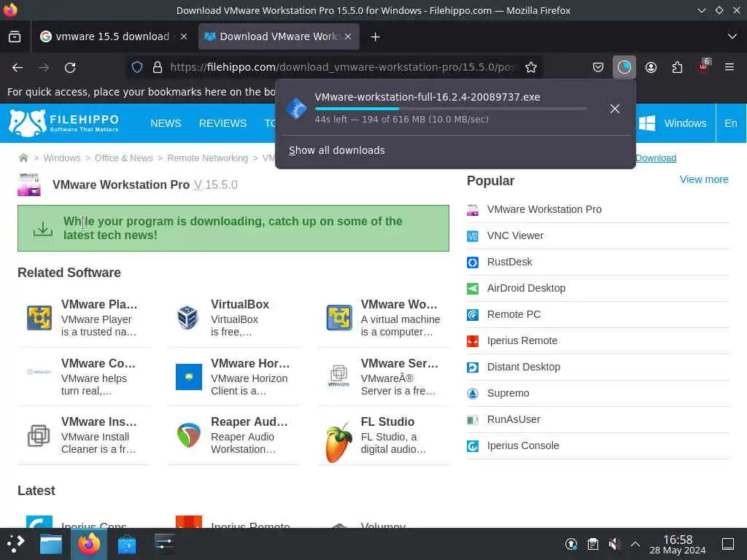
Task: Select the Download VMware Workstation tab
Action: pos(279,36)
